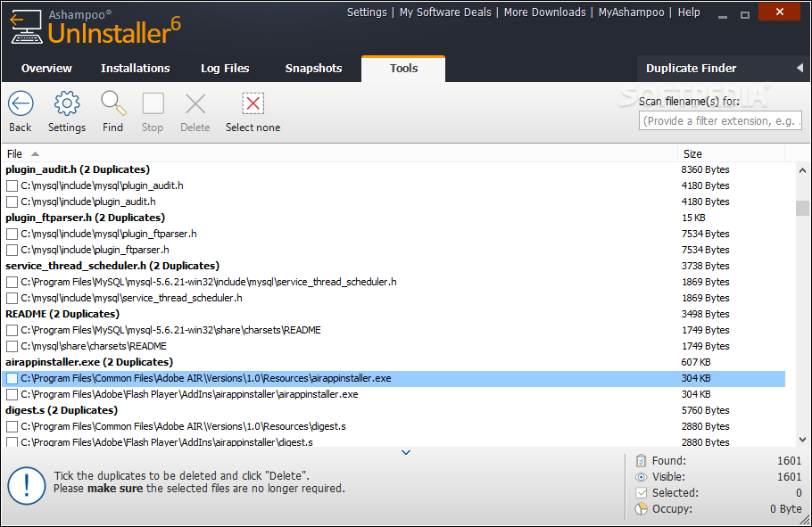The height and width of the screenshot is (527, 812).
Task: Click the Delete X icon
Action: [x=195, y=103]
